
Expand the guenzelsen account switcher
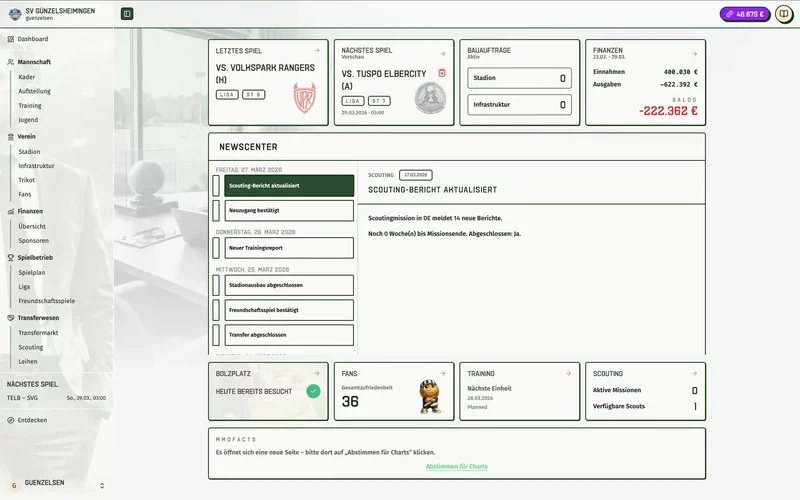click(x=100, y=485)
